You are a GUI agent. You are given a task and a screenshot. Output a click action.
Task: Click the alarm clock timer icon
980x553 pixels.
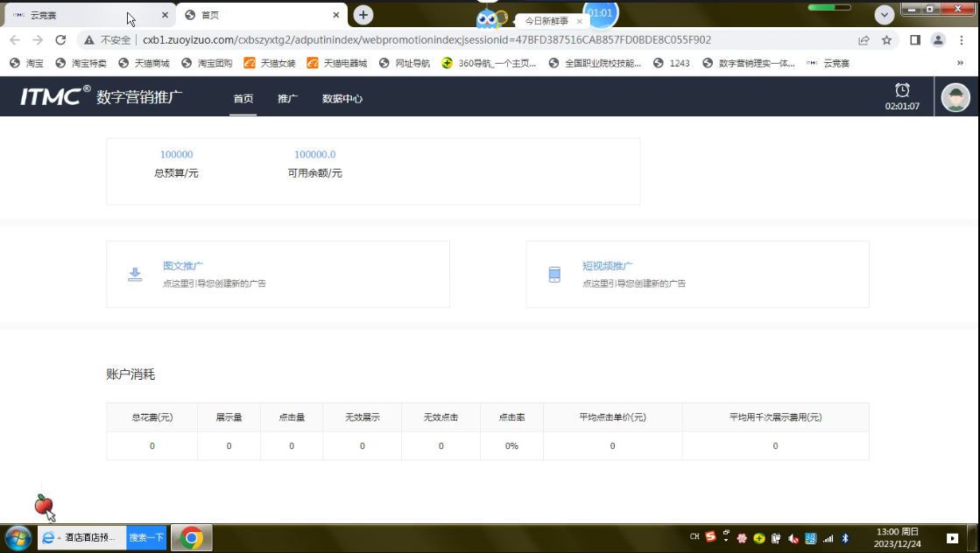pyautogui.click(x=902, y=90)
